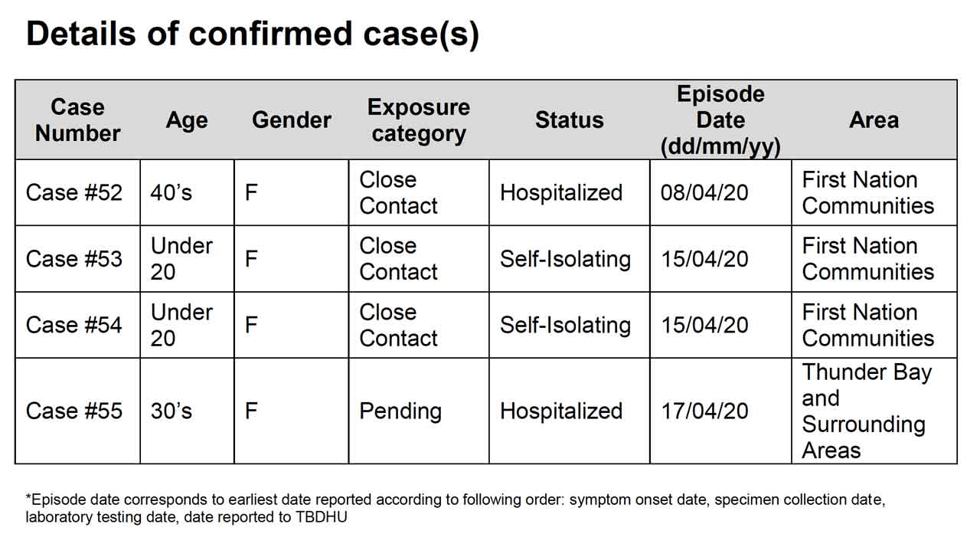Select the 30's age cell
The height and width of the screenshot is (534, 980).
[x=171, y=411]
